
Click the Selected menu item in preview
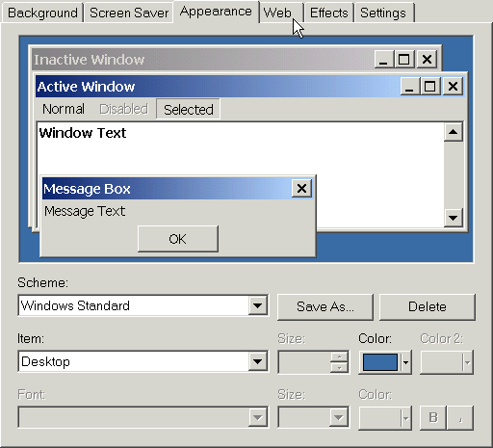coord(189,110)
